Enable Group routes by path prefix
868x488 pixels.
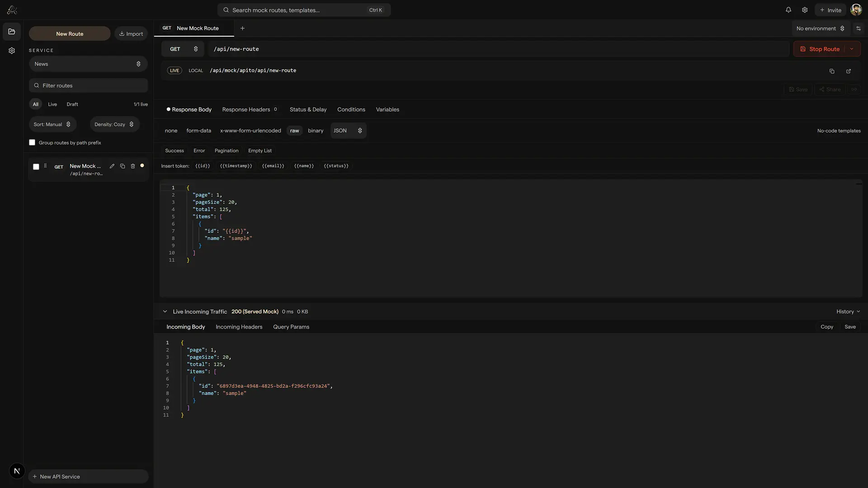(32, 142)
